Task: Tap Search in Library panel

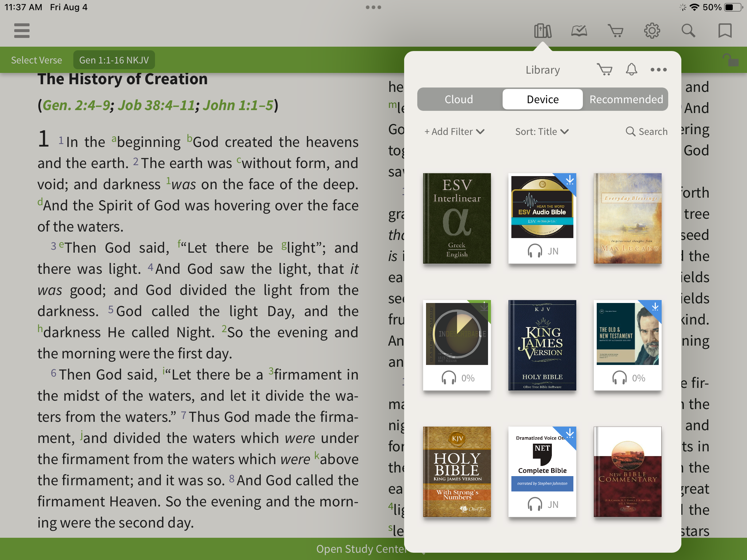Action: click(x=646, y=132)
